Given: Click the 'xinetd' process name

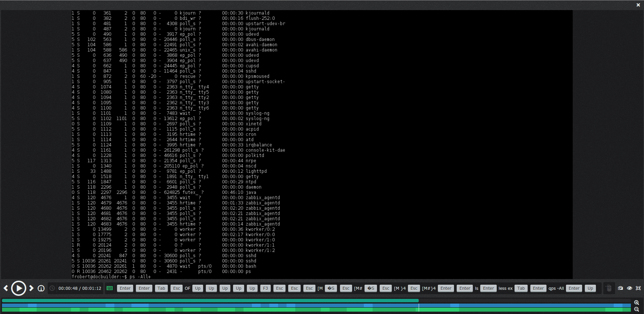Looking at the screenshot, I should click(254, 124).
